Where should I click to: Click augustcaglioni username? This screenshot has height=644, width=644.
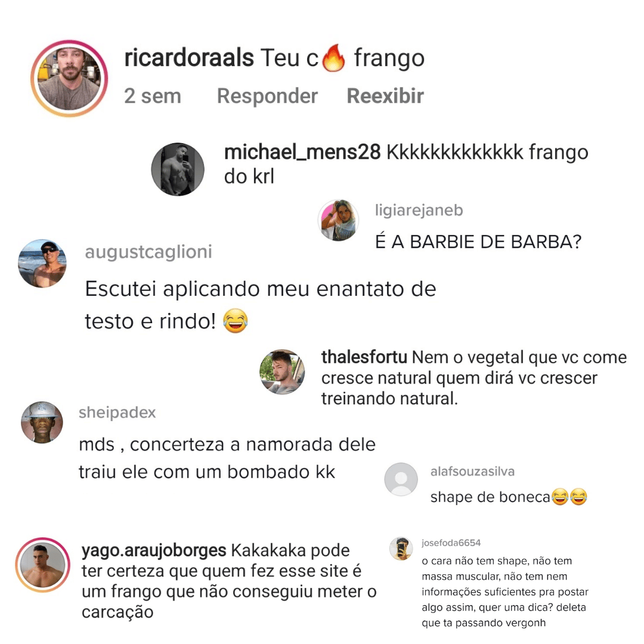tap(148, 252)
